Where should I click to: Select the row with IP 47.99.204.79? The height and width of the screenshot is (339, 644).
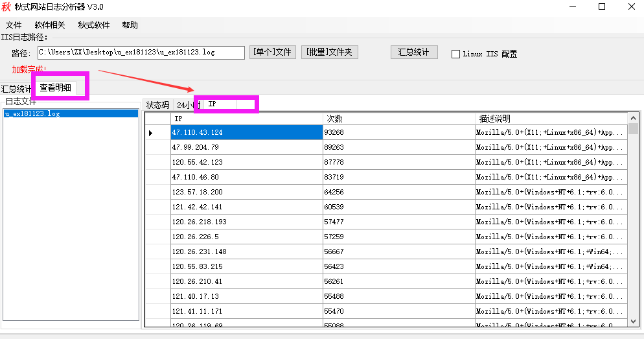[x=246, y=147]
